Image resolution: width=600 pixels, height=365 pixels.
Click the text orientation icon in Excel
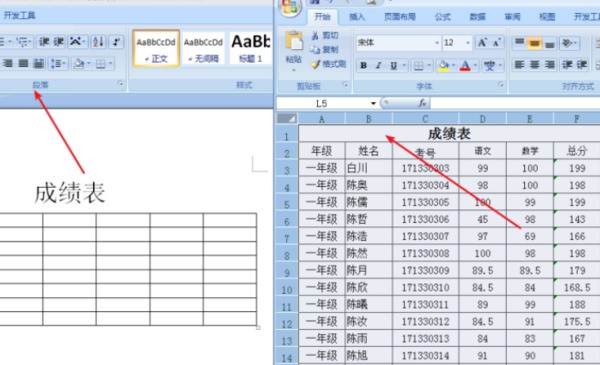coord(567,43)
